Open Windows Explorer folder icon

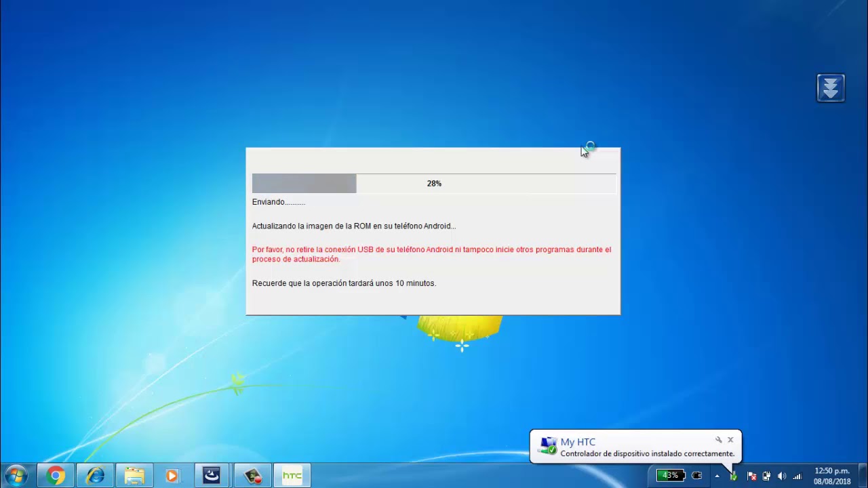(x=134, y=476)
